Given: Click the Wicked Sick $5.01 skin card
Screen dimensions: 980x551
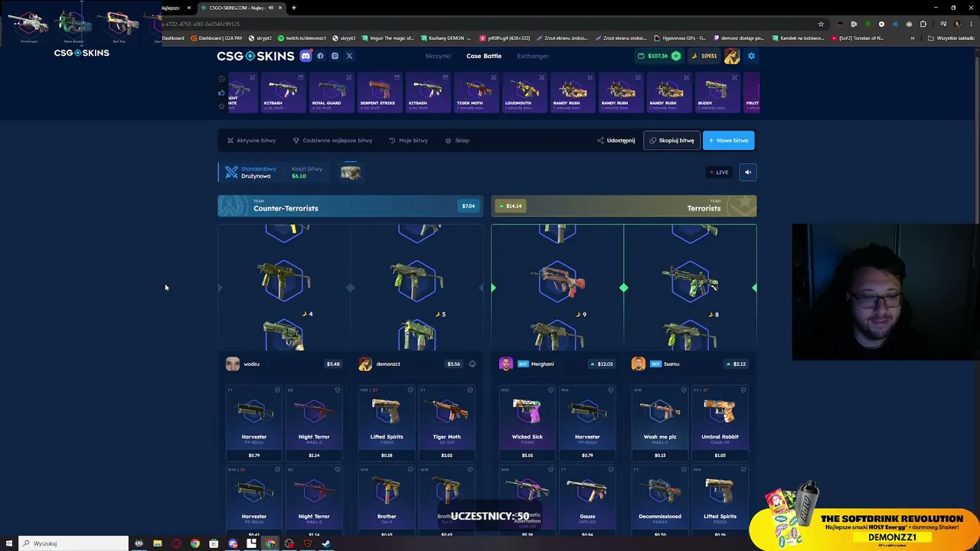Looking at the screenshot, I should [x=527, y=423].
